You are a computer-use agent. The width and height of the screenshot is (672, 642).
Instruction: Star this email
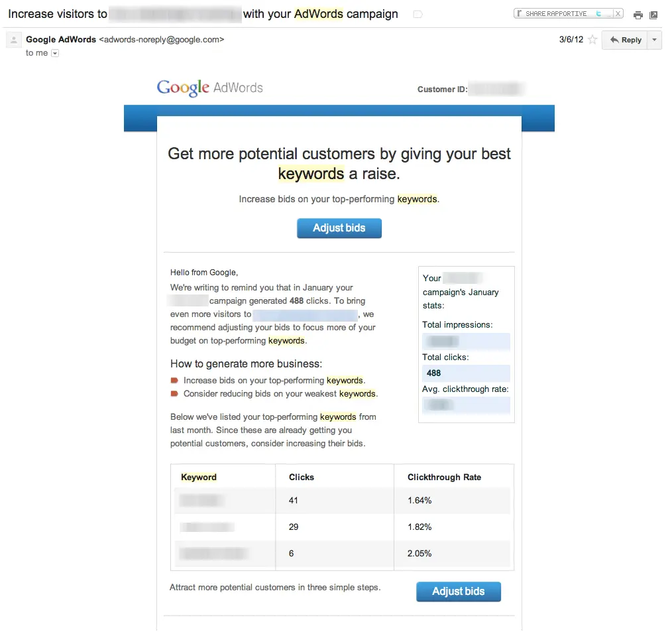click(x=592, y=40)
